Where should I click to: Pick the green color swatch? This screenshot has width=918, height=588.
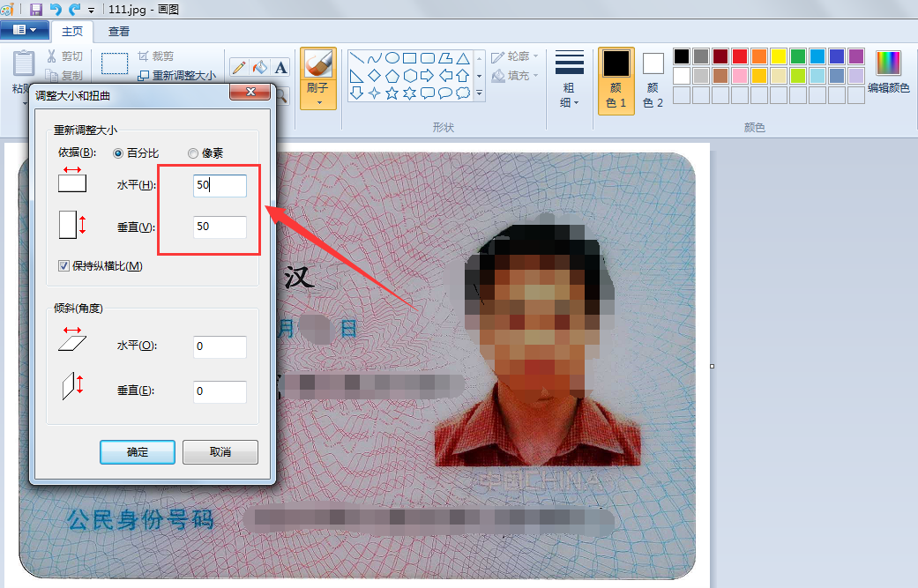[798, 56]
